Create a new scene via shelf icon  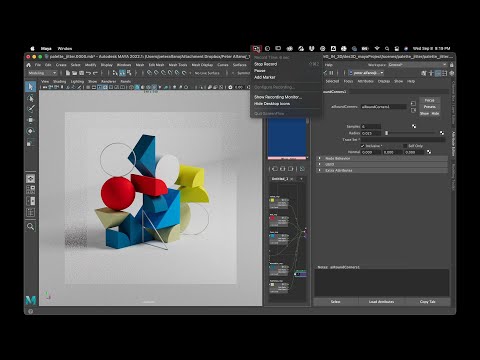[68, 73]
